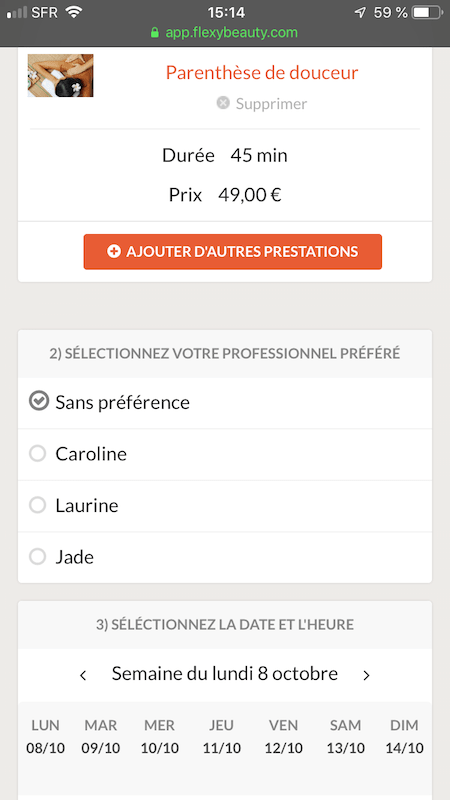Viewport: 450px width, 800px height.
Task: Select the SAM 13/10 day column
Action: tap(345, 737)
